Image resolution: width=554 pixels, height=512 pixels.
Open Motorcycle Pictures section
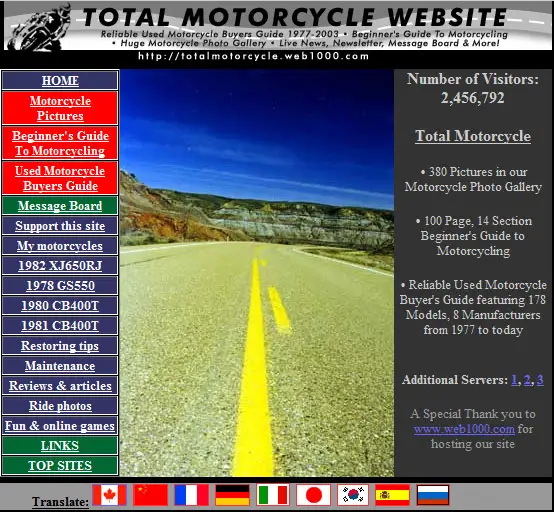60,108
